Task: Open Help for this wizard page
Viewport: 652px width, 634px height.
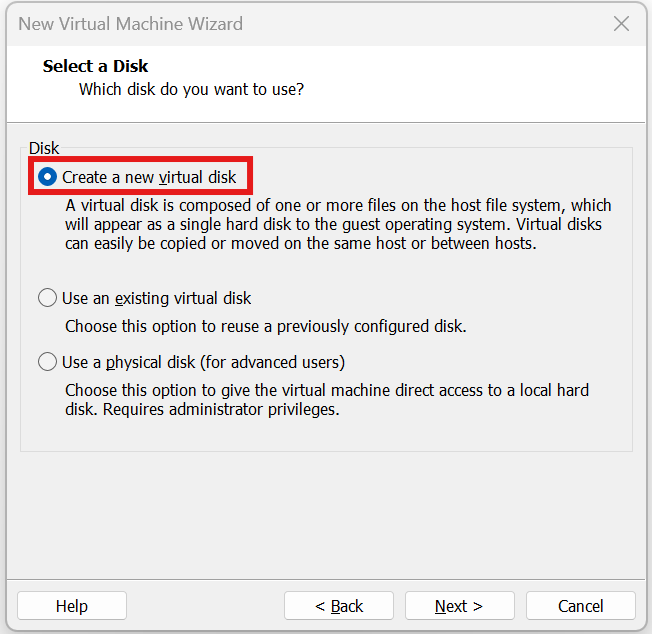Action: 72,606
